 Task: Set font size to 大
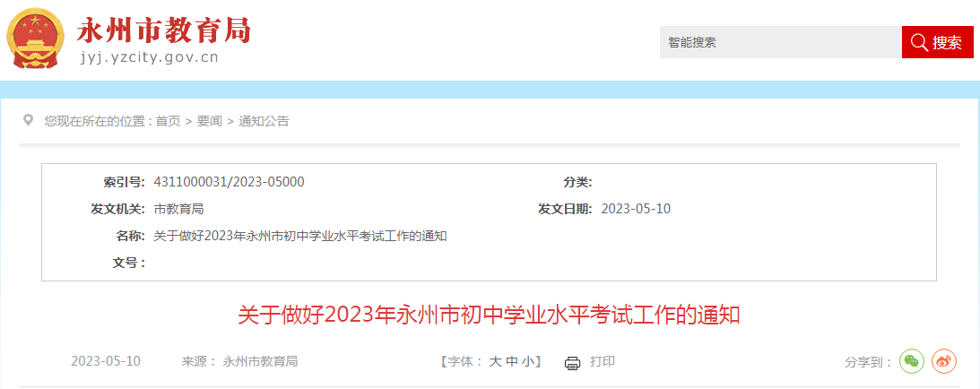pos(494,361)
